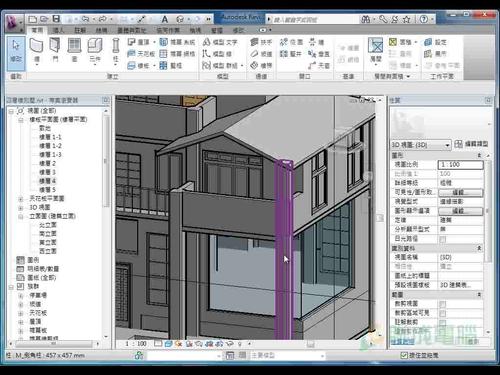
Task: Select the Window tool in the ribbon
Action: coord(74,51)
